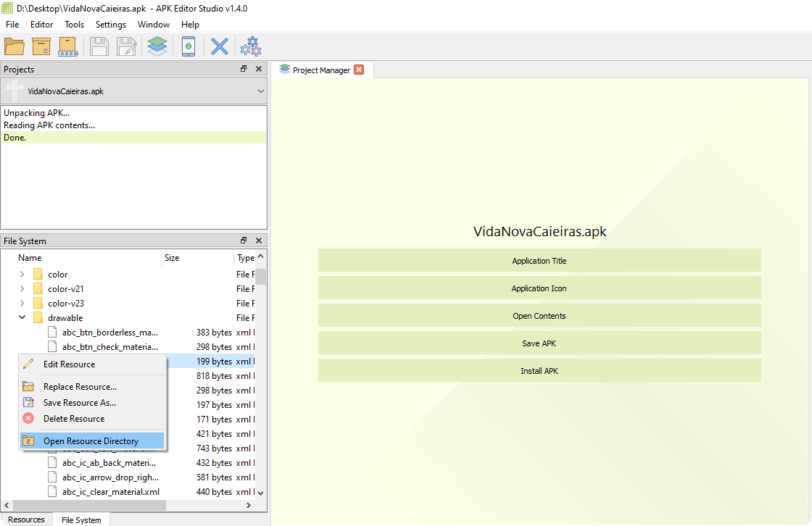The width and height of the screenshot is (812, 526).
Task: Open the Tools menu
Action: coord(74,25)
